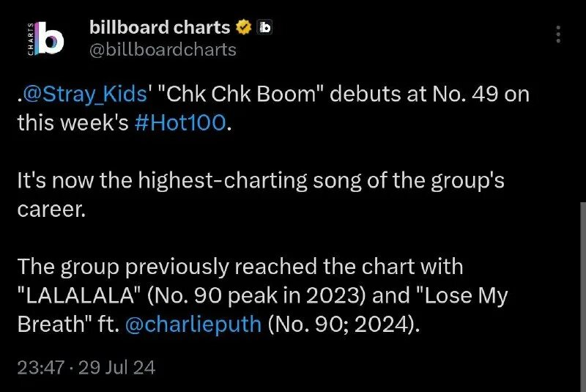Open the billboard charts profile avatar

click(45, 38)
